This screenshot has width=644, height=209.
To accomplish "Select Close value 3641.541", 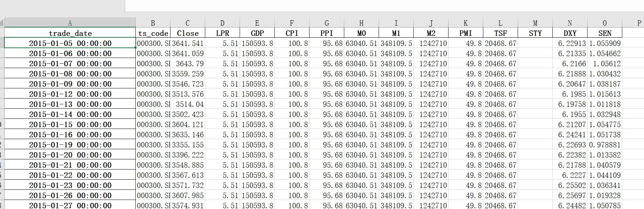I will (x=188, y=43).
